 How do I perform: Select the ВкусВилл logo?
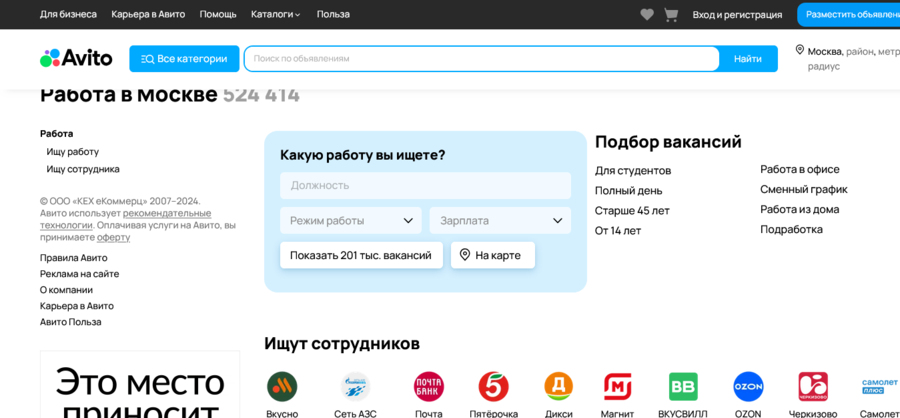683,386
